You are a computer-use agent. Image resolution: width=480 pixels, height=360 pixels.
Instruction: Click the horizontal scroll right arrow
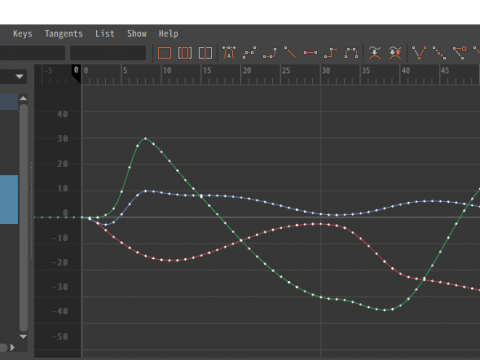(13, 347)
